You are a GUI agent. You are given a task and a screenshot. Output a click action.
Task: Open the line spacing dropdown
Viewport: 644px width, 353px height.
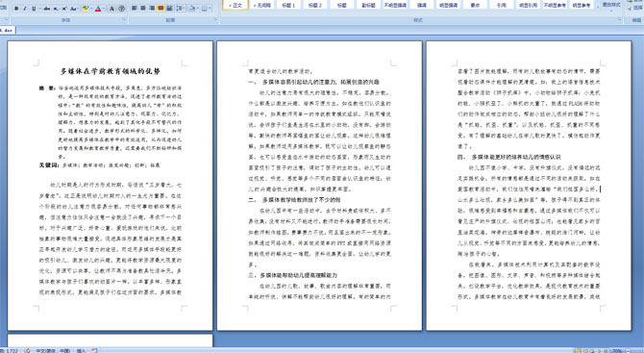click(184, 9)
